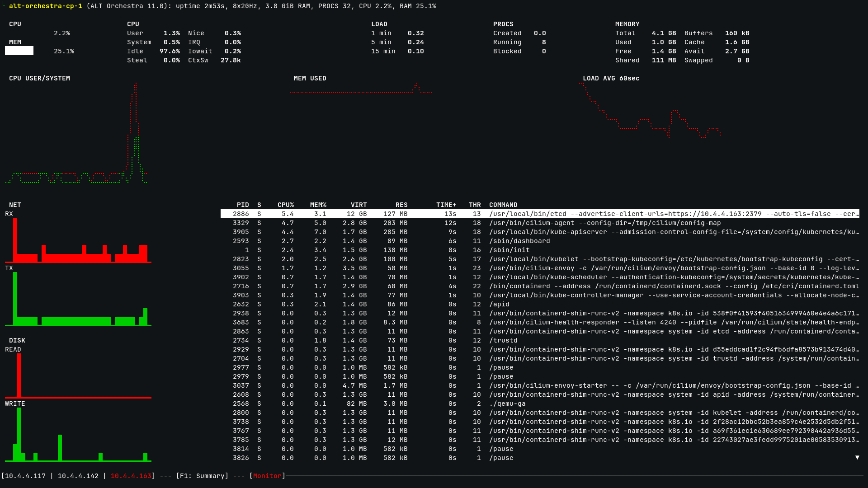Click the MEM USED chart title
Viewport: 868px width, 488px height.
coord(310,78)
